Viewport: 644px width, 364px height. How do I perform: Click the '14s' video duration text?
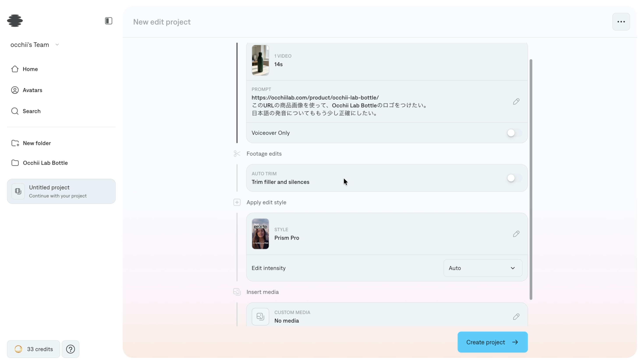pyautogui.click(x=278, y=64)
